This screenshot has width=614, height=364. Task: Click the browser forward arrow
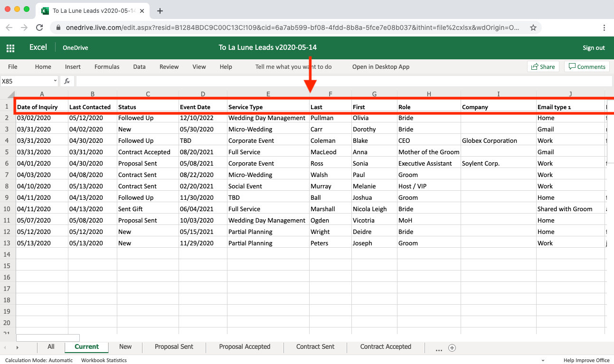coord(24,28)
